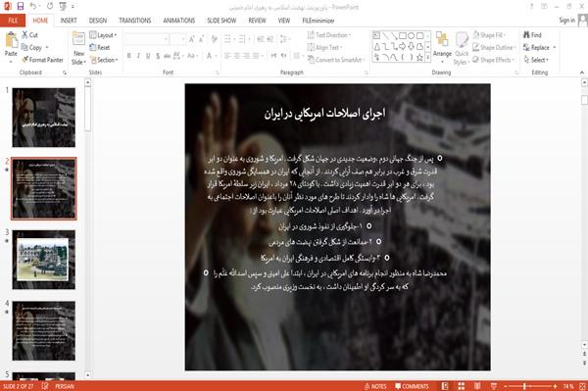
Task: Toggle the NOTES pane in status bar
Action: point(375,386)
